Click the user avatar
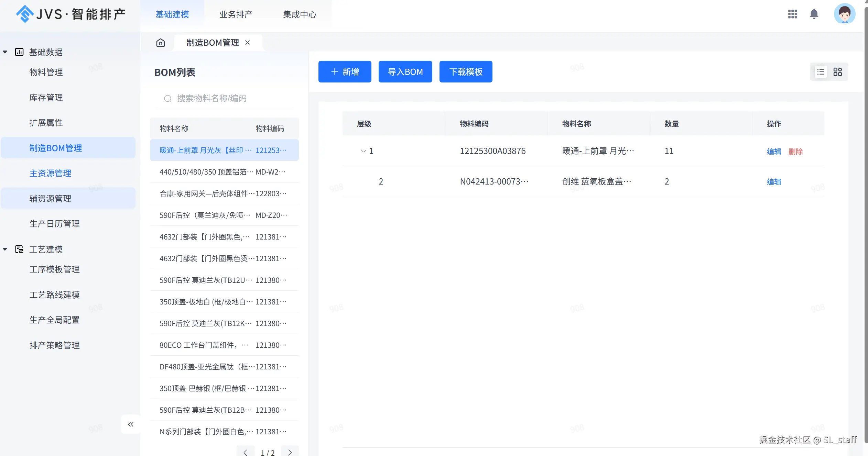 click(x=844, y=14)
